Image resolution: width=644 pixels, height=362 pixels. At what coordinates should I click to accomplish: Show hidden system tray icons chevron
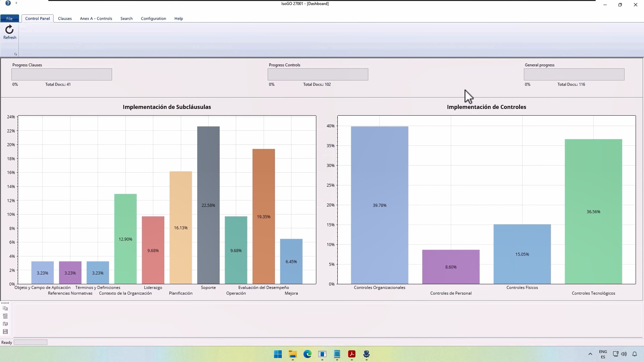pyautogui.click(x=590, y=354)
